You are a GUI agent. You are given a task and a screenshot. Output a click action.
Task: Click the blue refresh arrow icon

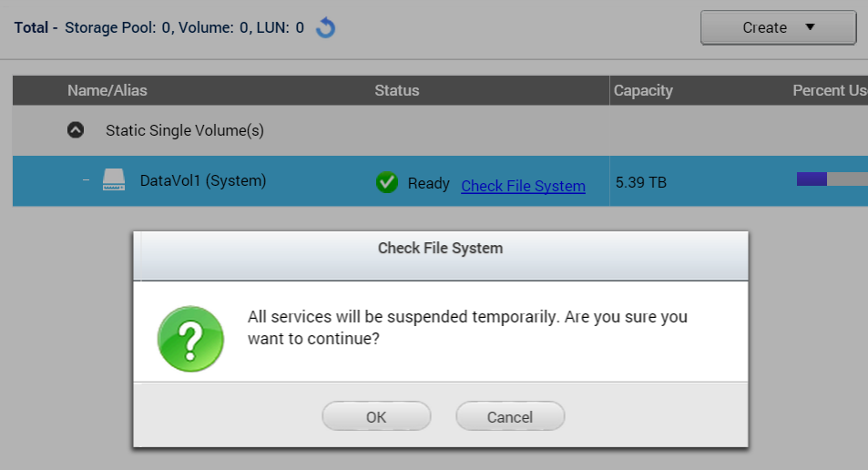tap(325, 27)
